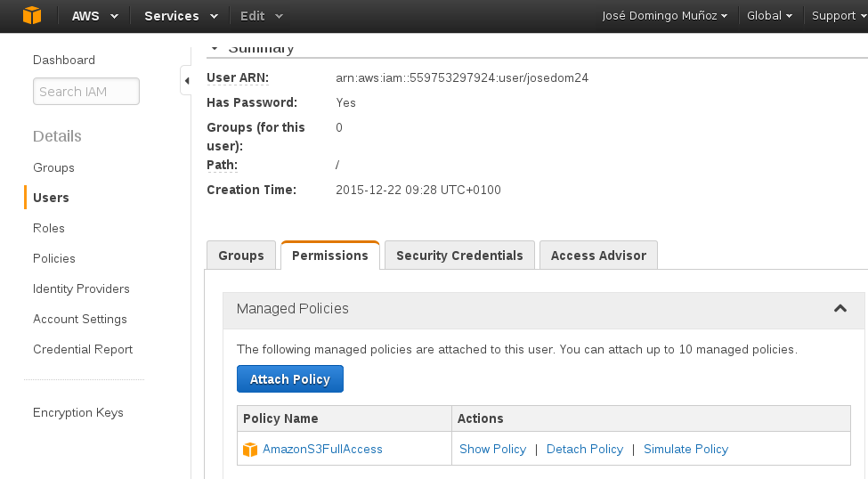Open the Support menu
Screen dimensions: 868x479
[839, 16]
